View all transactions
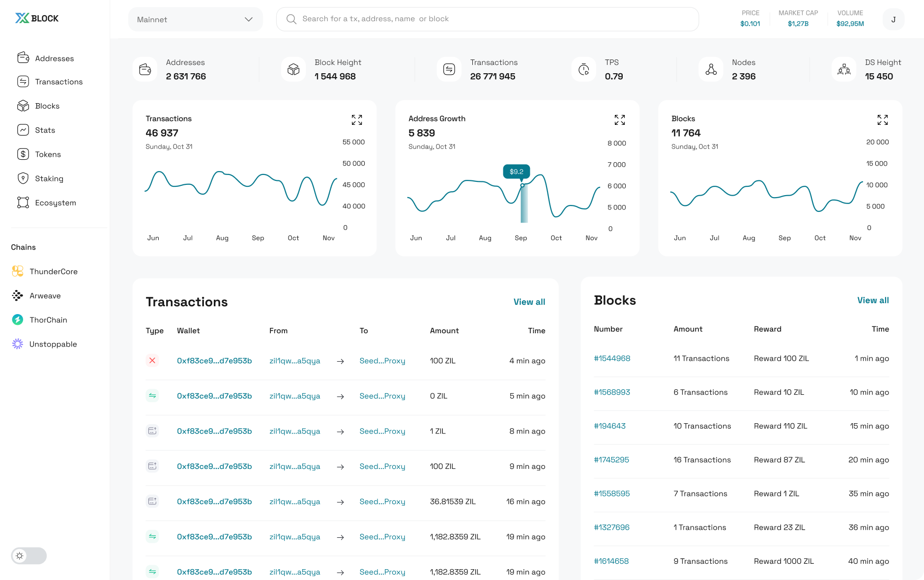924x580 pixels. click(x=529, y=302)
